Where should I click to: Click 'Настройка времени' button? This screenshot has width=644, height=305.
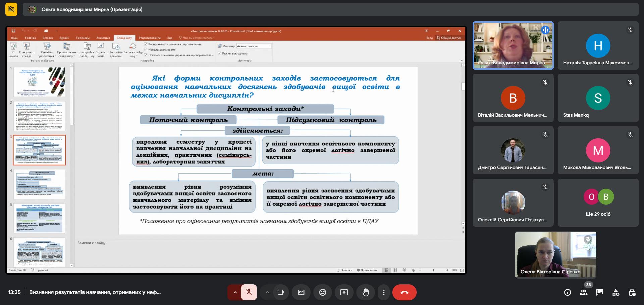(116, 50)
